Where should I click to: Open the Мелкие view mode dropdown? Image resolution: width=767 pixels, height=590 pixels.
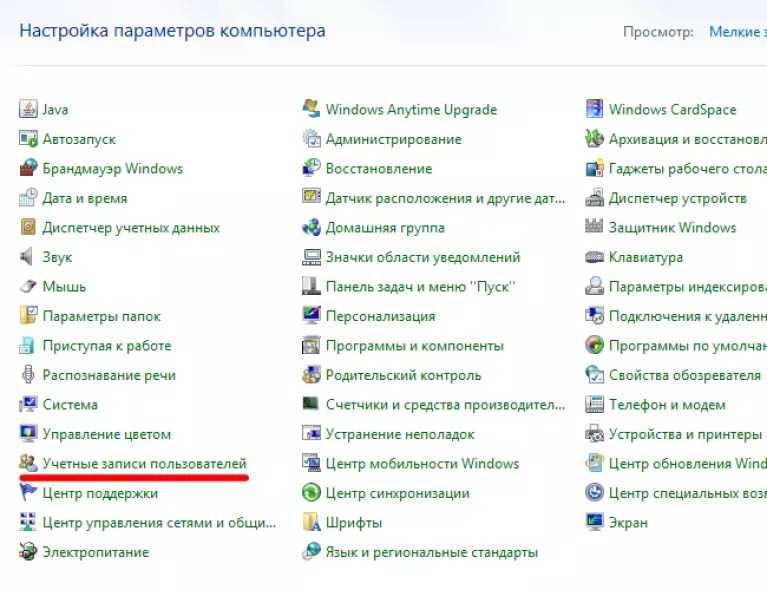point(738,32)
